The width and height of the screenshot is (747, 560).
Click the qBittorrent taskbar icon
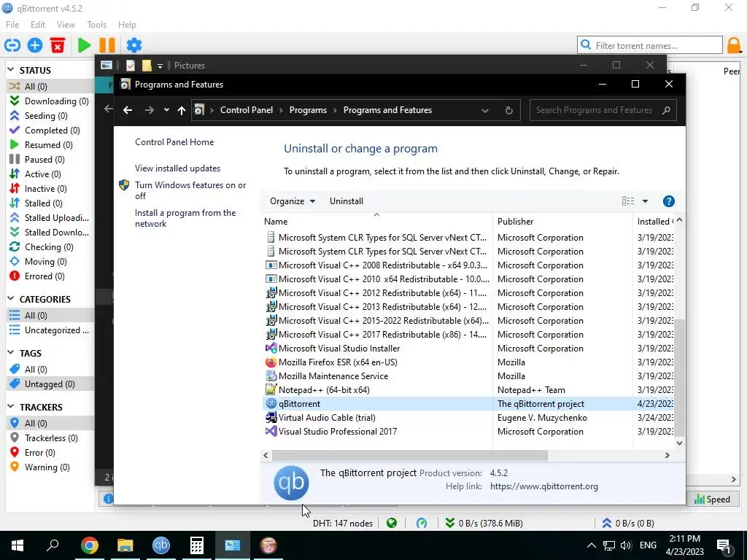point(161,545)
